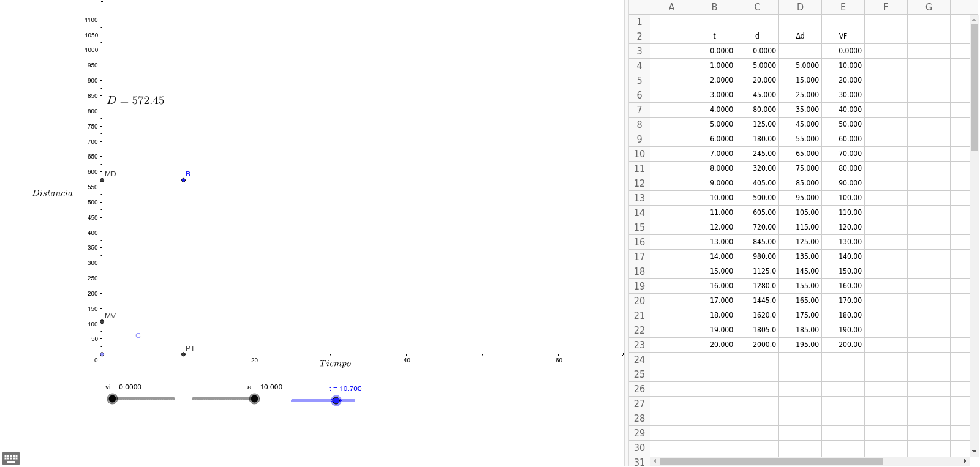Select cell containing 245.00

757,154
